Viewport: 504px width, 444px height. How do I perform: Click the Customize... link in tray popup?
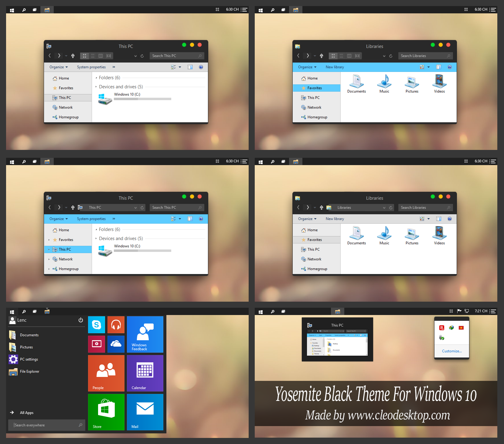pos(452,351)
